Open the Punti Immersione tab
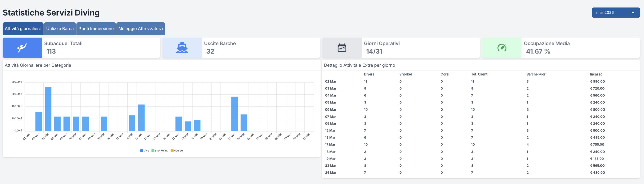 [96, 29]
